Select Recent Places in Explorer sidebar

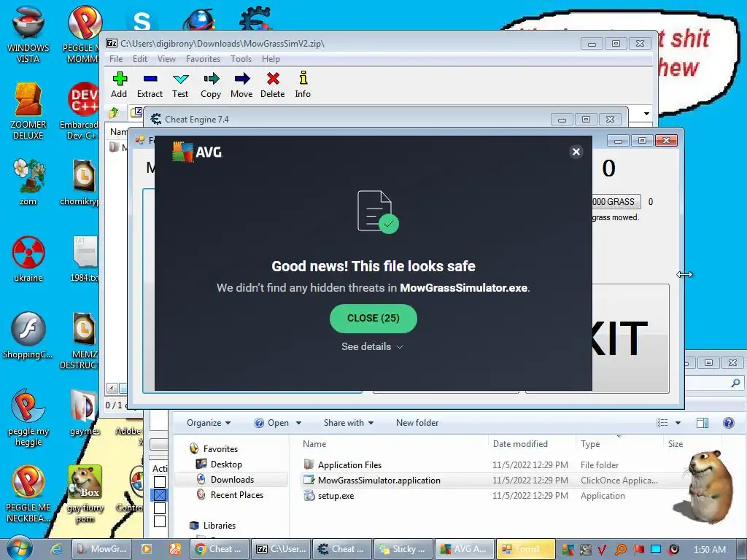pos(237,495)
